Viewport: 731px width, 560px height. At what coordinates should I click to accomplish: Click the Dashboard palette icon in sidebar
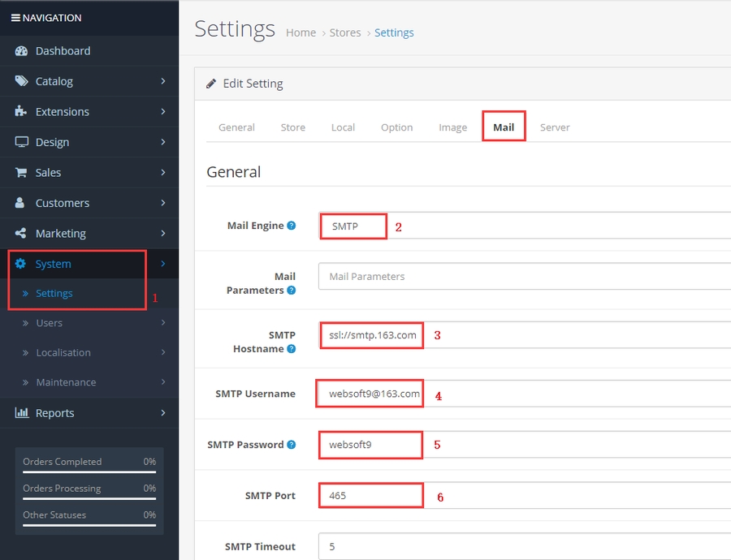[21, 51]
